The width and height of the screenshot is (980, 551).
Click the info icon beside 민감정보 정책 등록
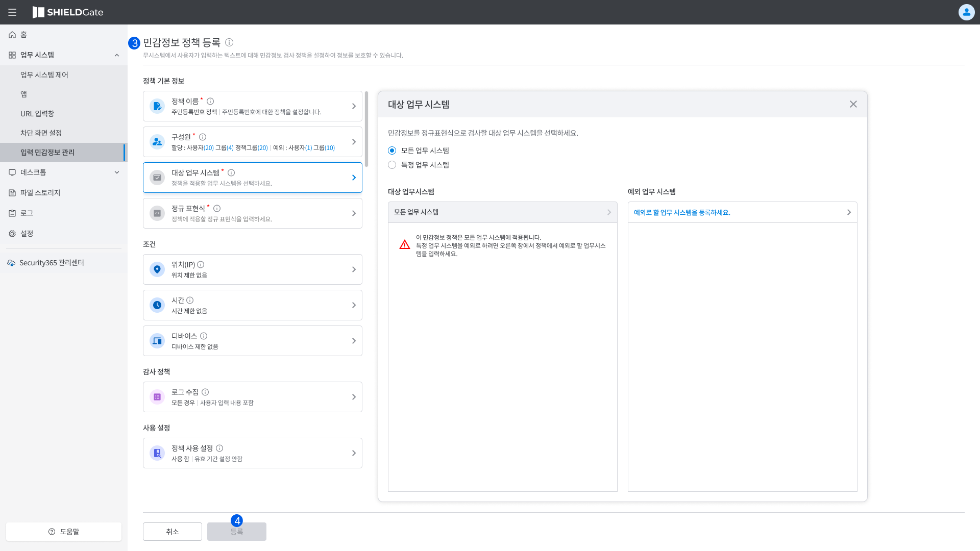pyautogui.click(x=229, y=42)
